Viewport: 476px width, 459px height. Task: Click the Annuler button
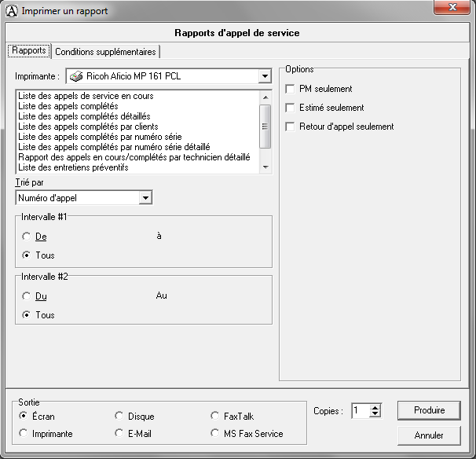click(429, 435)
